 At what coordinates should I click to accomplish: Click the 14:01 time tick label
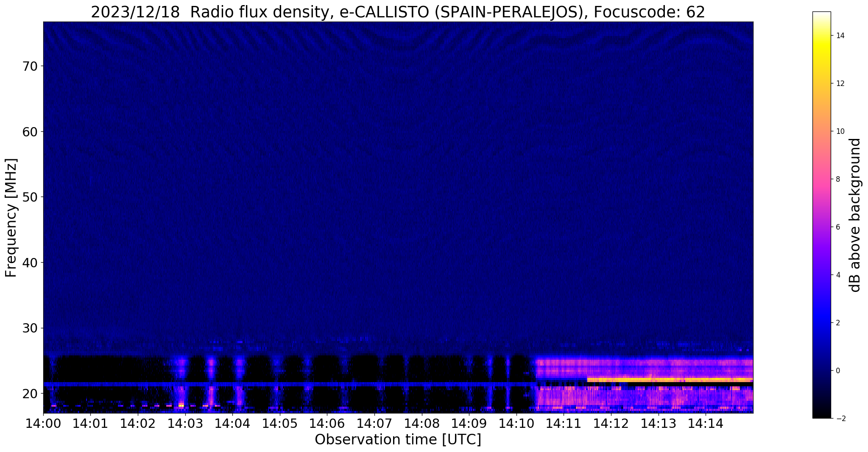point(90,424)
